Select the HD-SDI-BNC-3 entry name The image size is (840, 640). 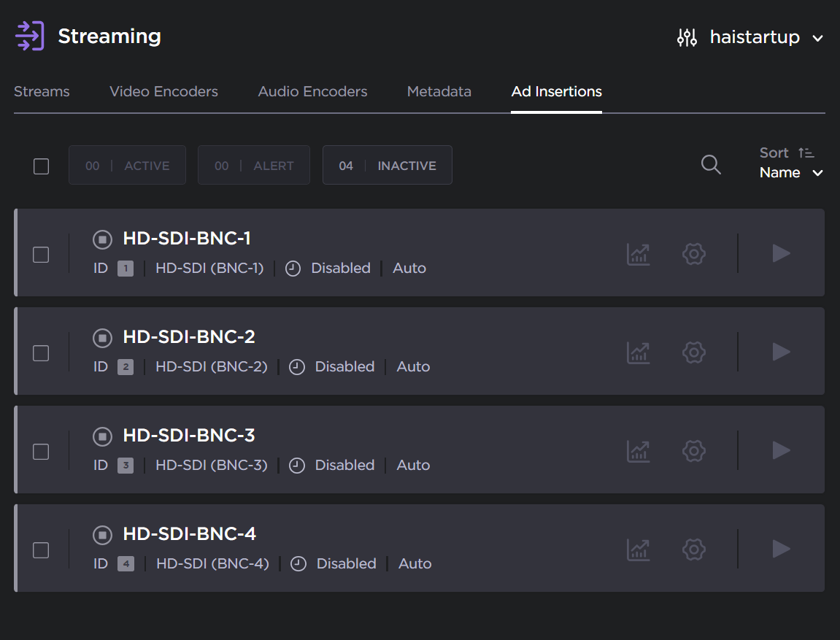point(188,435)
